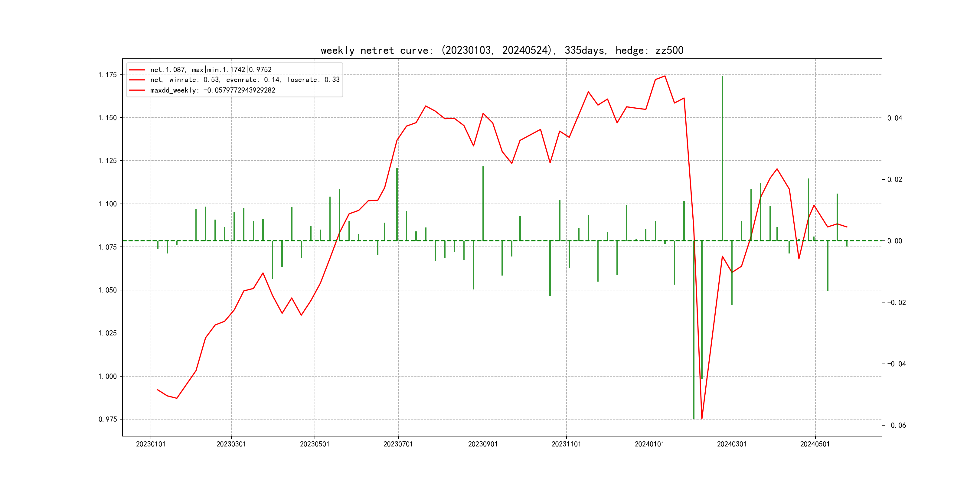Click the 20240101 x-axis date label
Image resolution: width=980 pixels, height=490 pixels.
click(x=649, y=444)
